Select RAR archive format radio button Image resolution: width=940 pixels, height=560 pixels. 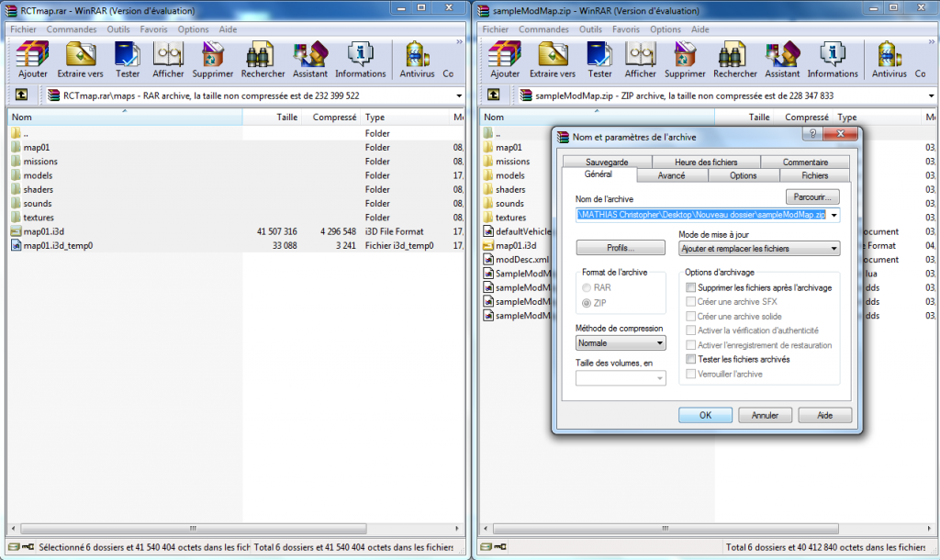587,287
